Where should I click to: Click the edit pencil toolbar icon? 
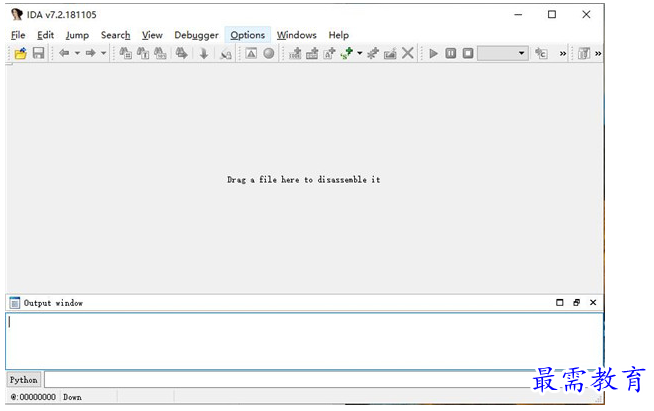point(390,53)
